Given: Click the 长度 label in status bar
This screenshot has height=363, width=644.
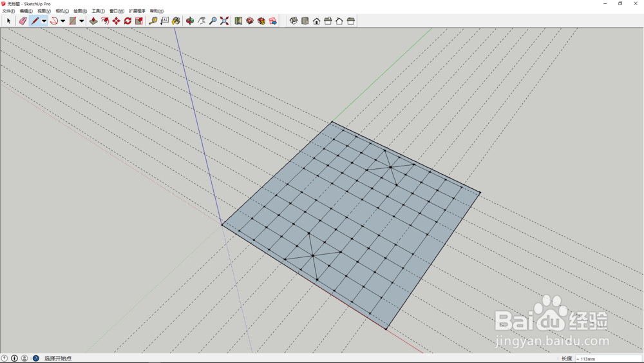Looking at the screenshot, I should tap(567, 359).
